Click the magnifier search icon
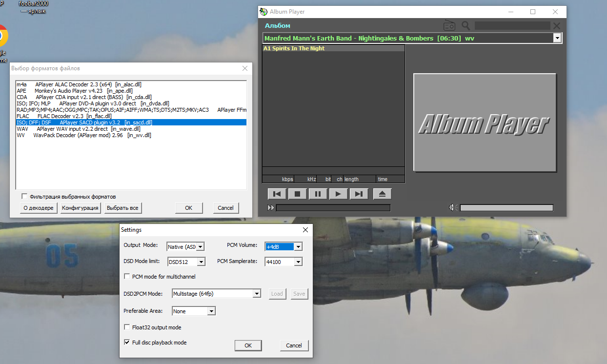Screen dimensions: 607x364 pyautogui.click(x=466, y=25)
